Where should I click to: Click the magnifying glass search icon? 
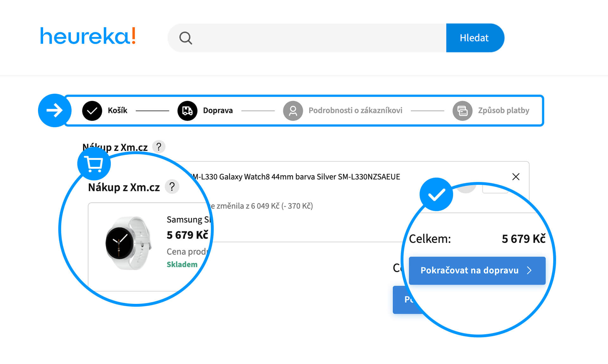point(186,38)
